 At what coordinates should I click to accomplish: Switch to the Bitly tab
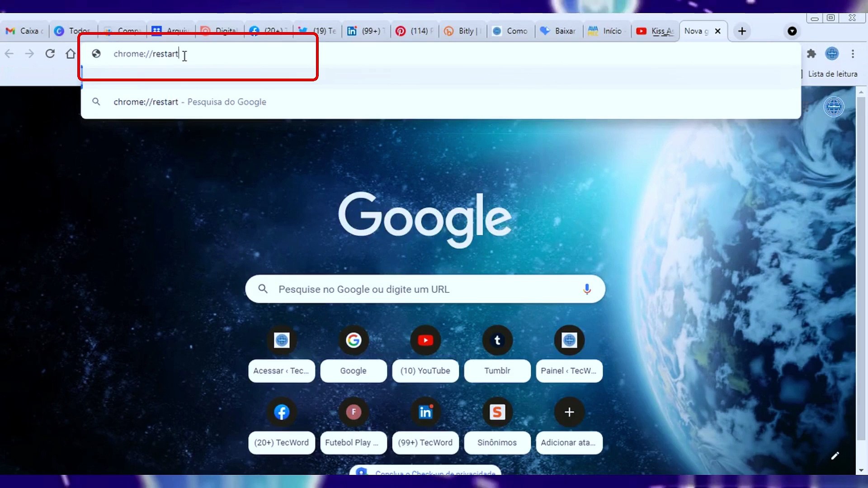tap(463, 31)
